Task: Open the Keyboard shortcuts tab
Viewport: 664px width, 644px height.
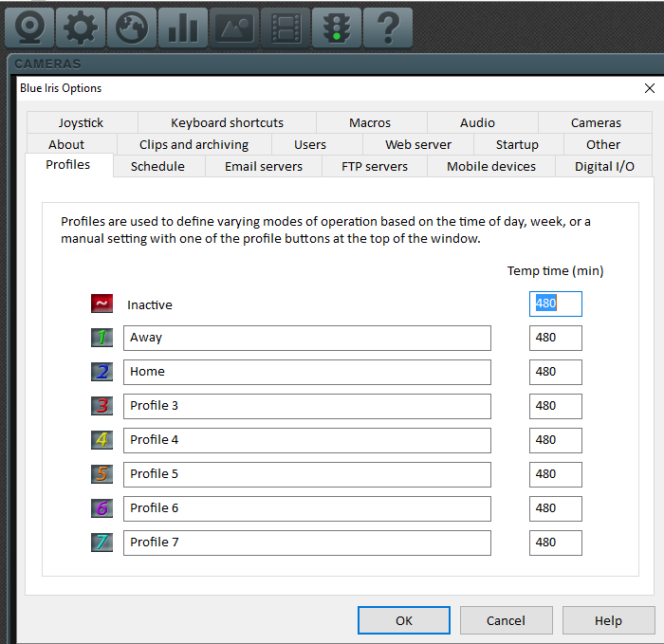Action: [x=227, y=122]
